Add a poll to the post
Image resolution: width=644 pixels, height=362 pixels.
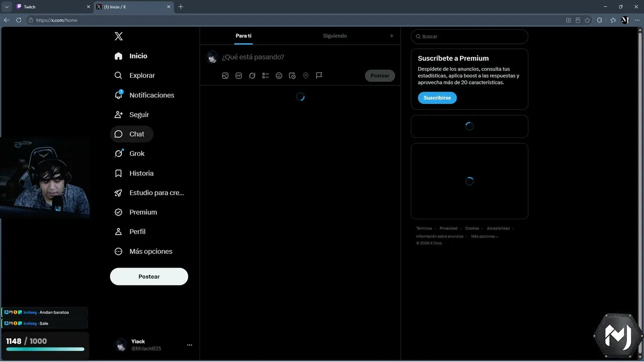[x=266, y=75]
